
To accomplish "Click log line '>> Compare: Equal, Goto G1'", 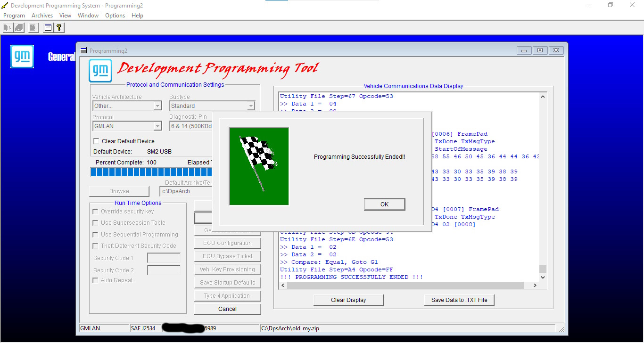I will (329, 262).
